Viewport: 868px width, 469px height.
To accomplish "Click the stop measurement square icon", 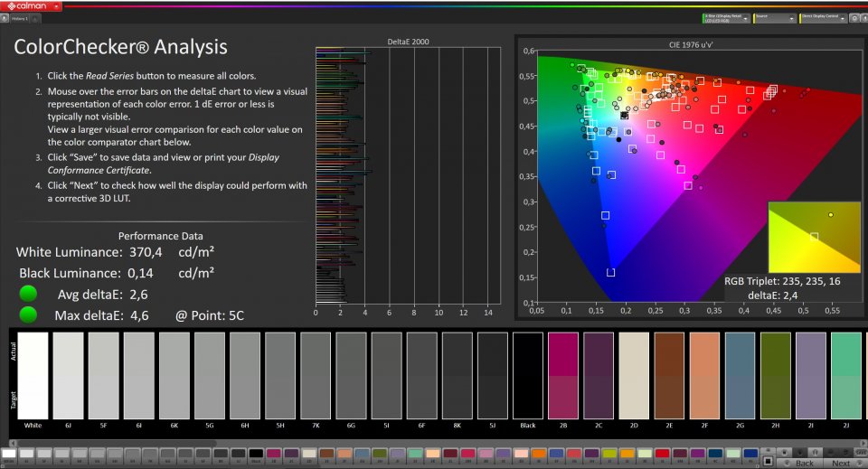I will point(768,461).
